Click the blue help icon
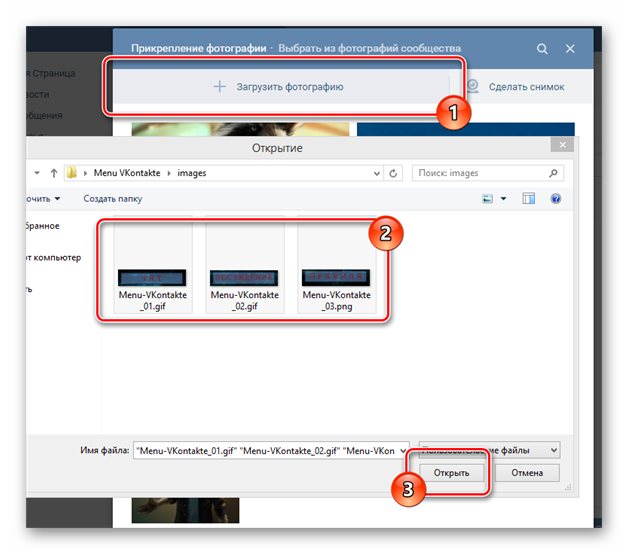The width and height of the screenshot is (628, 554). (x=556, y=199)
